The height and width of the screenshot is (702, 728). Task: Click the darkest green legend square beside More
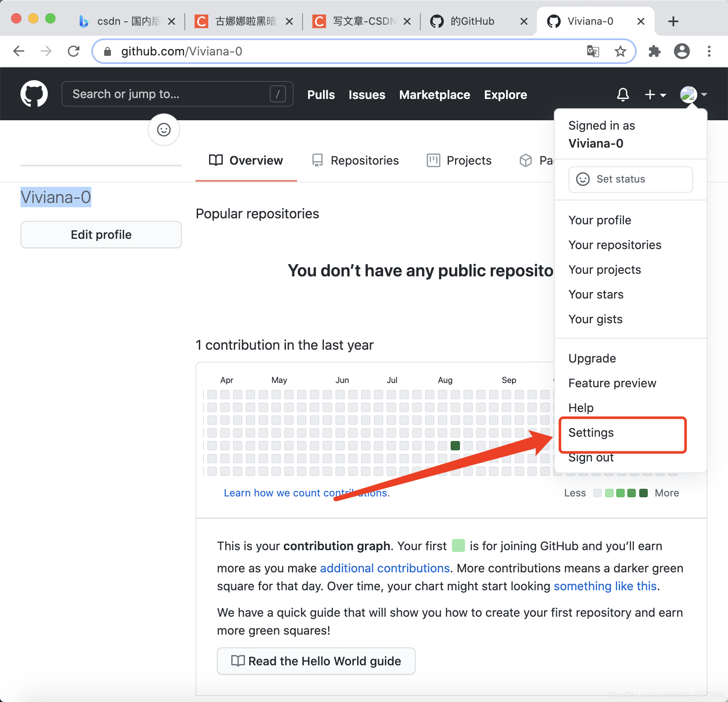coord(644,493)
